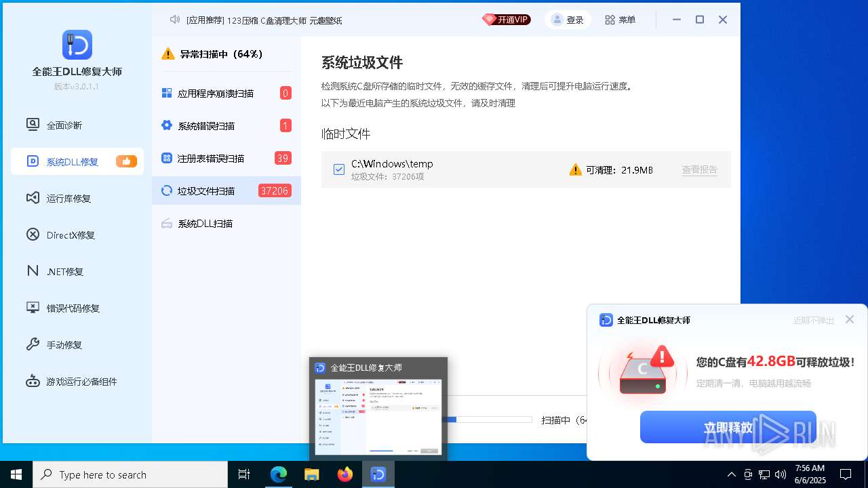This screenshot has width=868, height=488.
Task: Launch Firefox from taskbar
Action: click(345, 474)
